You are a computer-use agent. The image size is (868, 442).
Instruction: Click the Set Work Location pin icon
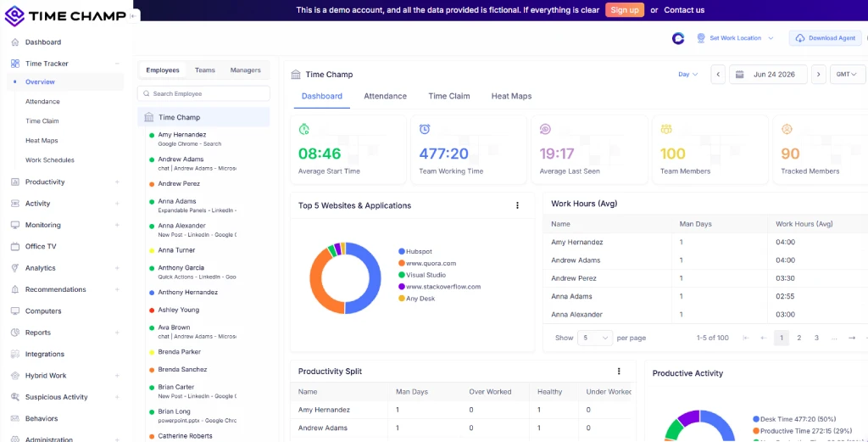[x=701, y=38]
